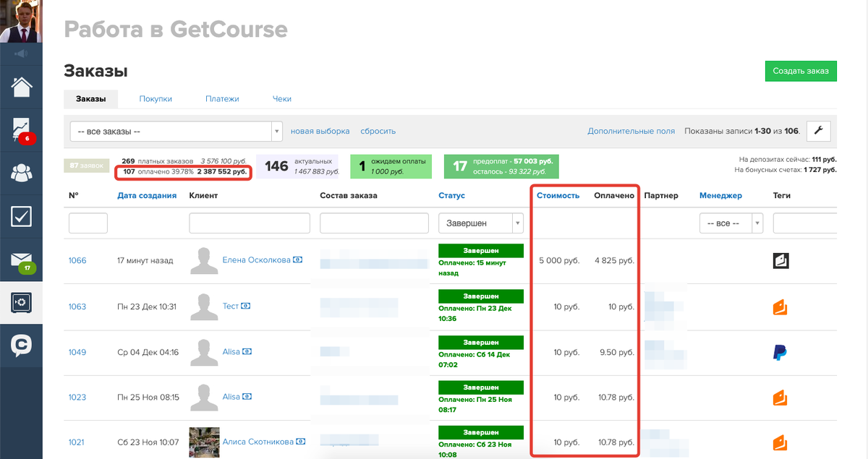Sort by Стоимость column header
Screen dimensions: 868x459
pos(558,195)
